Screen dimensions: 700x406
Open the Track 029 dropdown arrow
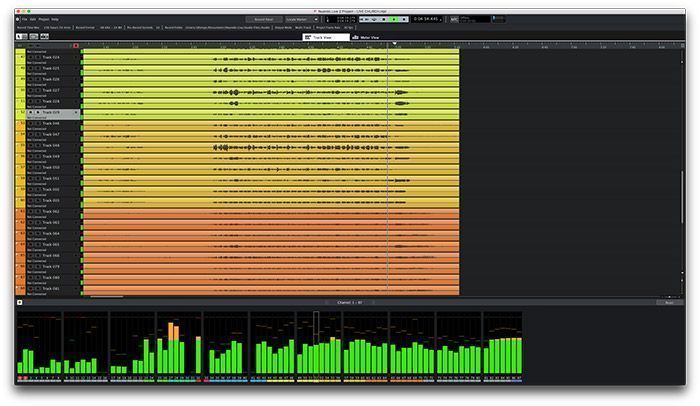pos(76,113)
